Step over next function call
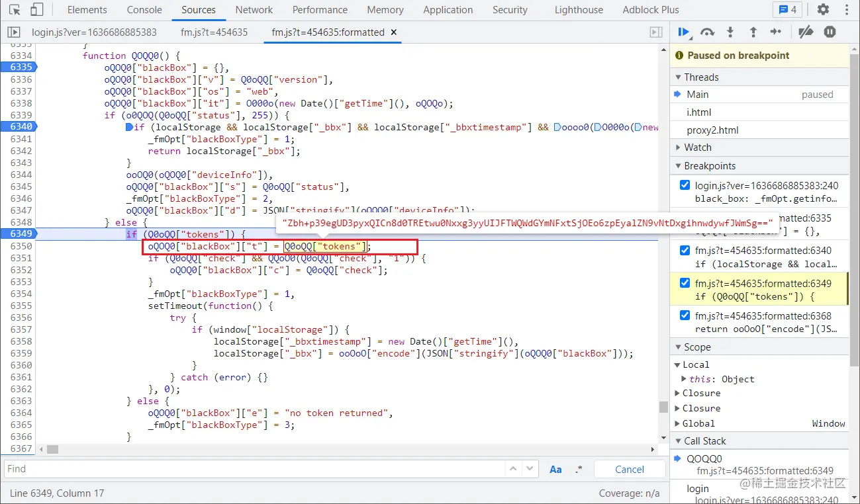Image resolution: width=860 pixels, height=504 pixels. 708,32
